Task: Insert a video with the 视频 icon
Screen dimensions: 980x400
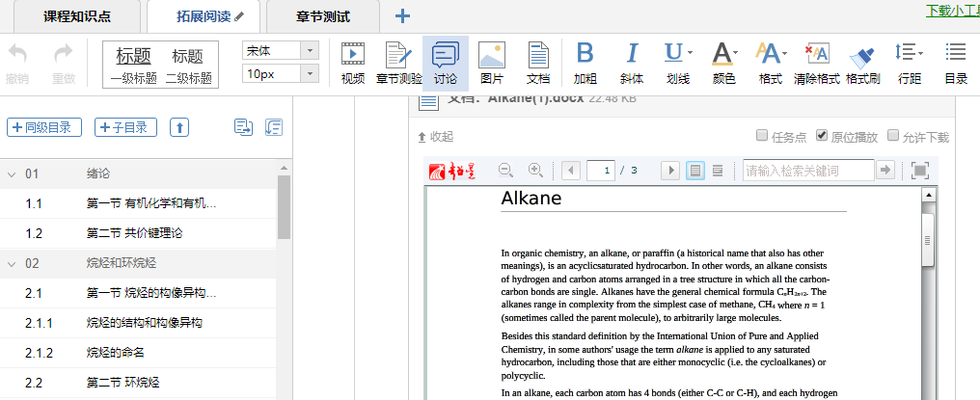Action: (x=352, y=63)
